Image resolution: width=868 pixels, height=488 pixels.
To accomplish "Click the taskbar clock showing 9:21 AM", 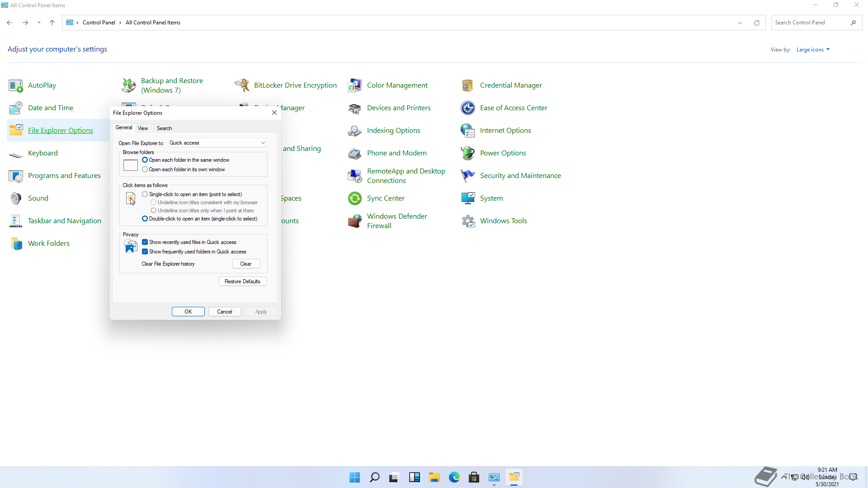I will click(x=827, y=477).
